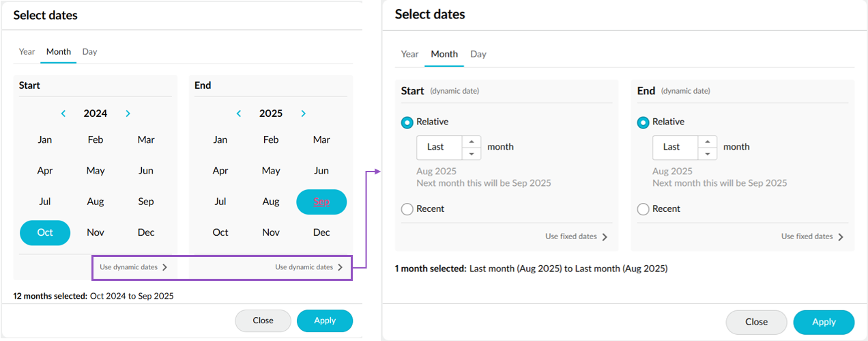Decrease the Start relative month stepper
The height and width of the screenshot is (341, 868).
coord(472,154)
